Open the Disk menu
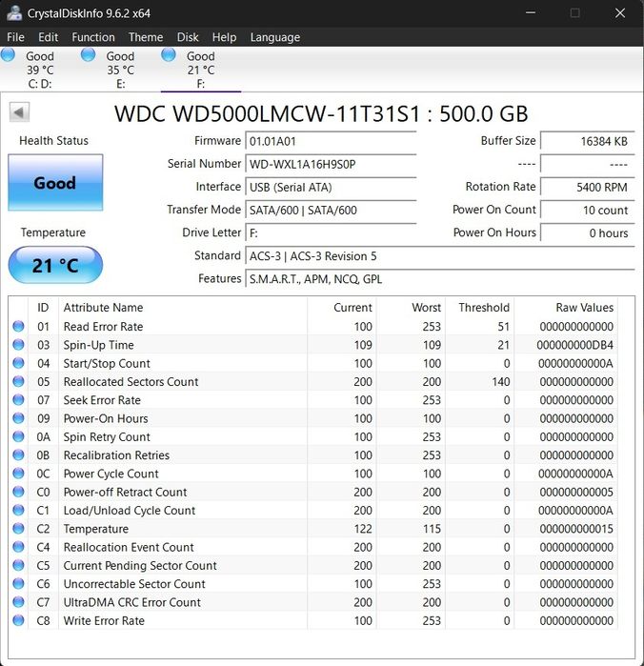 tap(188, 37)
